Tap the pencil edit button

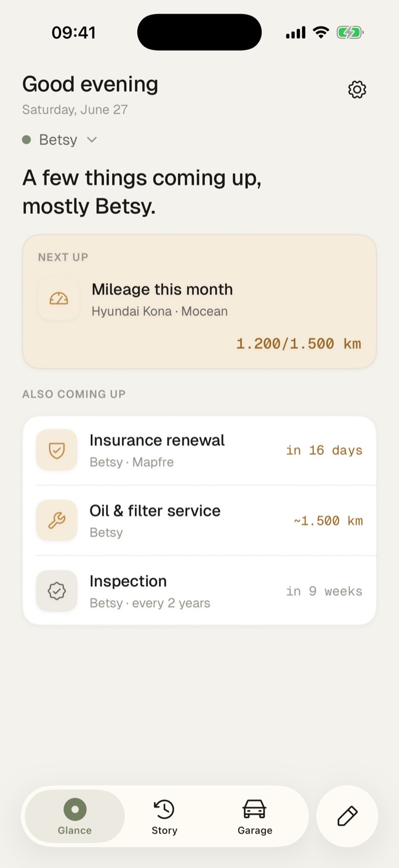coord(347,816)
